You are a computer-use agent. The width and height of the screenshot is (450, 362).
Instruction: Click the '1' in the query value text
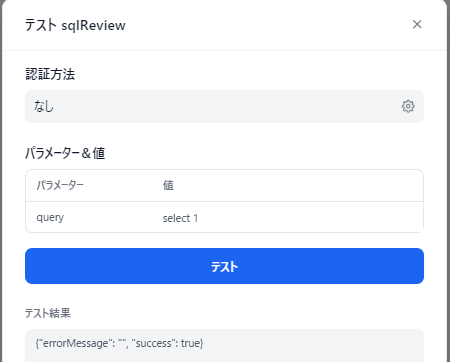(196, 218)
